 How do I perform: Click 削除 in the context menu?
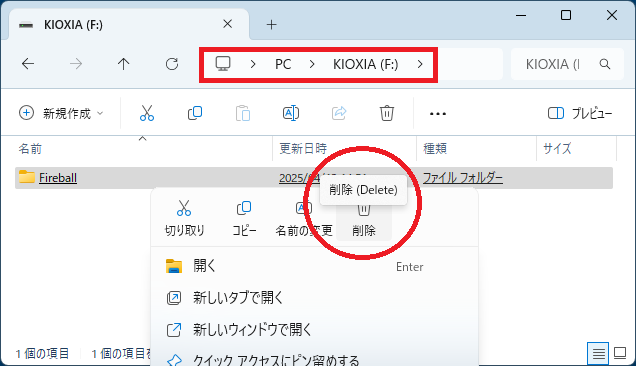[x=364, y=222]
